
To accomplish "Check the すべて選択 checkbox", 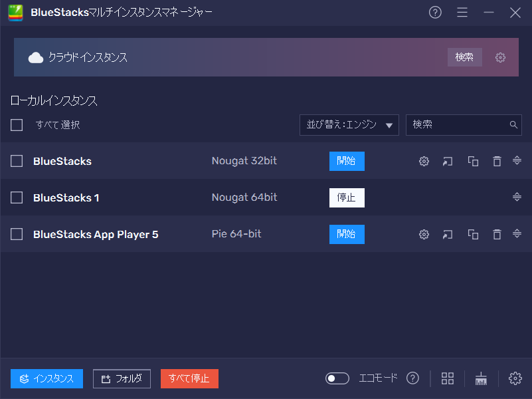I will [x=17, y=125].
